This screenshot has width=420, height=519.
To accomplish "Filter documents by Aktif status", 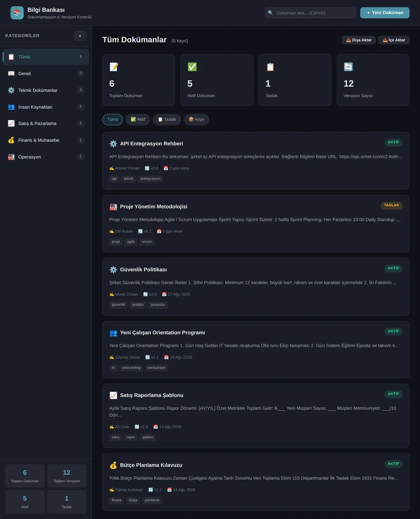I will pos(138,119).
